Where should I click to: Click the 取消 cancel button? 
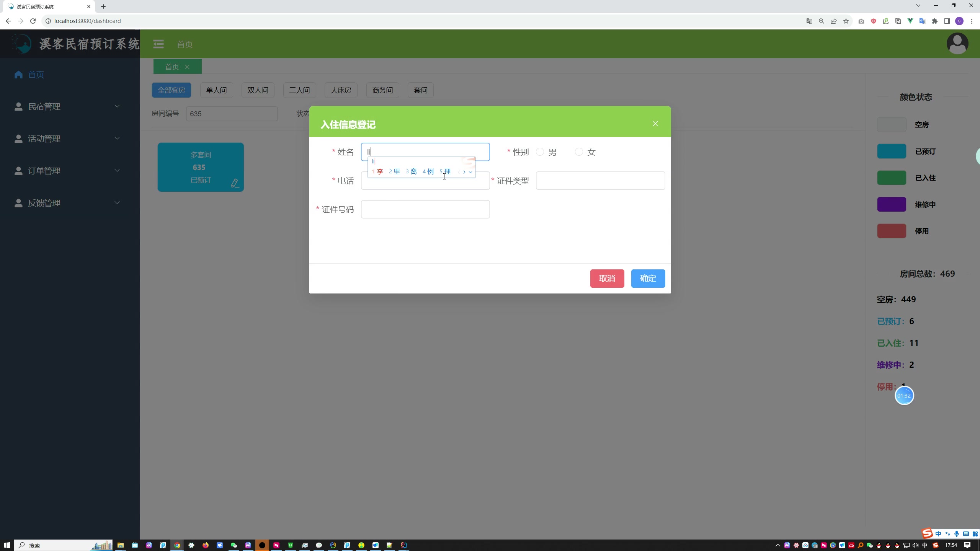point(607,278)
